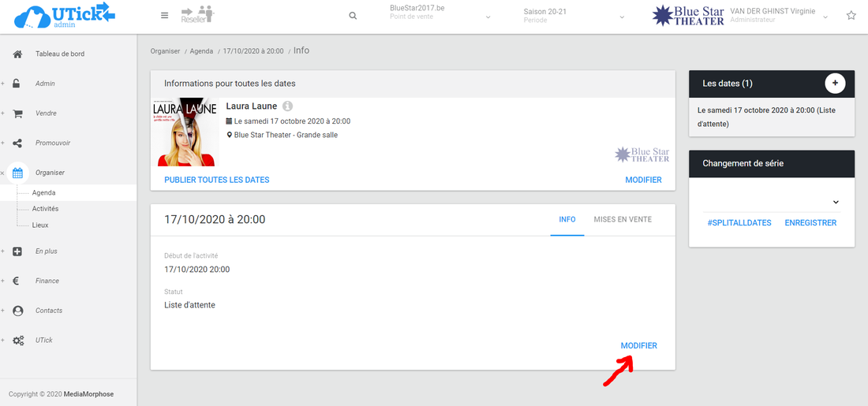
Task: Click Publier toutes les dates
Action: pos(216,180)
